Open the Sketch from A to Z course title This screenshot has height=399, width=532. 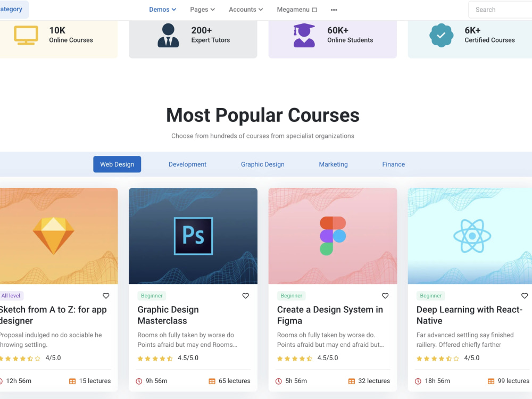coord(53,315)
